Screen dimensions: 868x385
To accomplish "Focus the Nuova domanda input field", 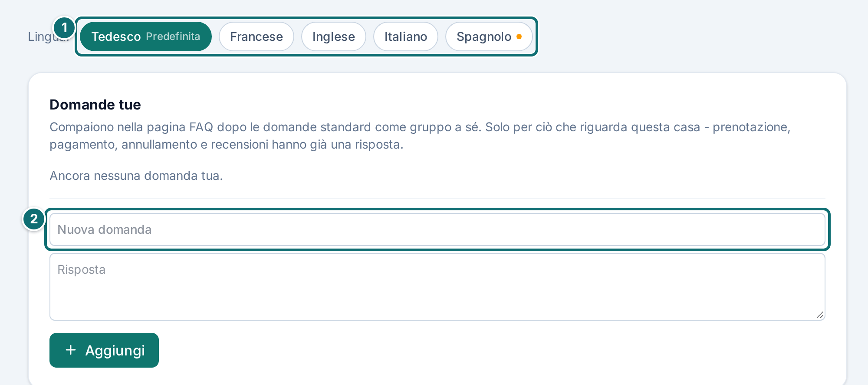I will click(437, 229).
